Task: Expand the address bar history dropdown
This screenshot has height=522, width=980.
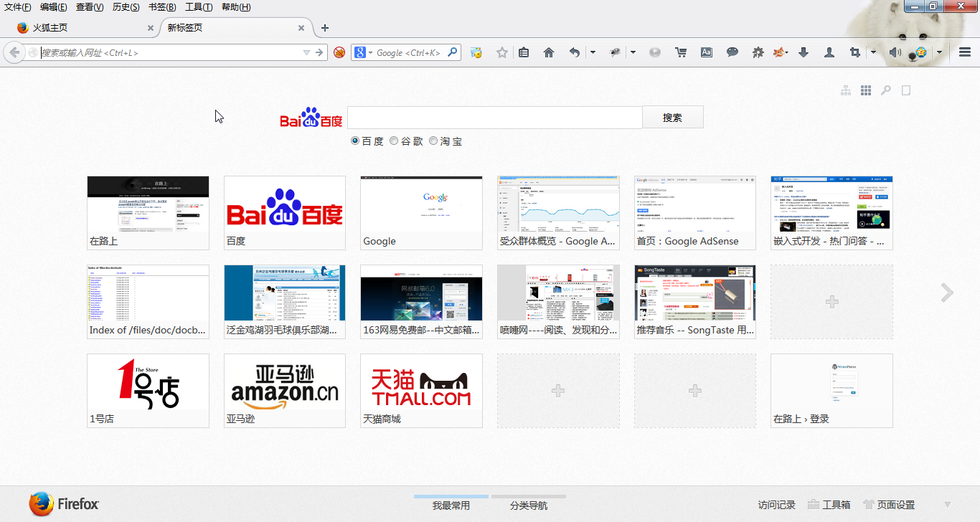Action: click(x=306, y=52)
